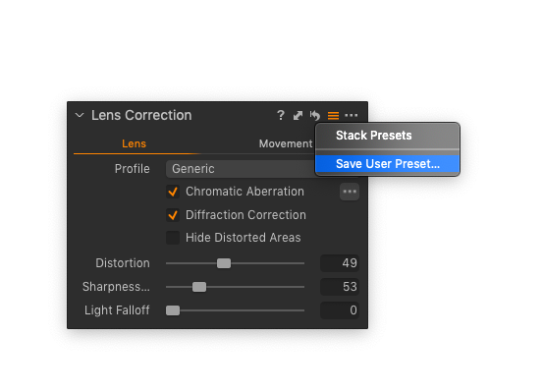Enable Hide Distorted Areas checkbox
The width and height of the screenshot is (543, 392).
(173, 238)
